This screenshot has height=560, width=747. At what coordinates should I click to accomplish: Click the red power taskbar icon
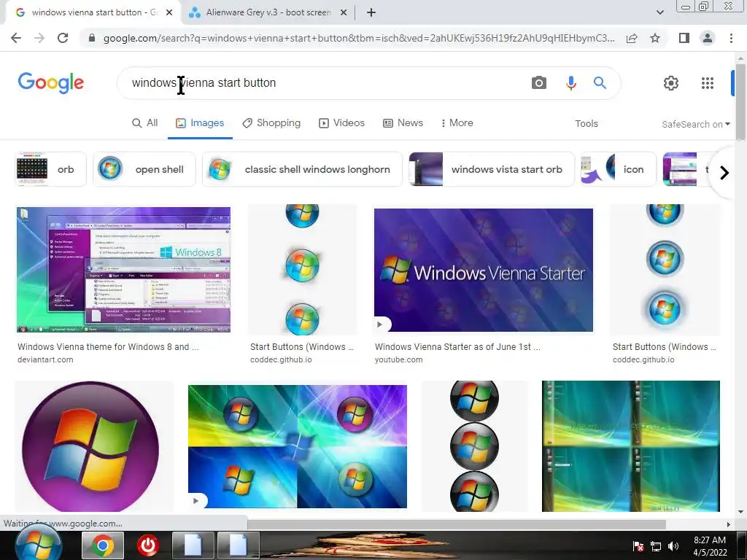[148, 545]
